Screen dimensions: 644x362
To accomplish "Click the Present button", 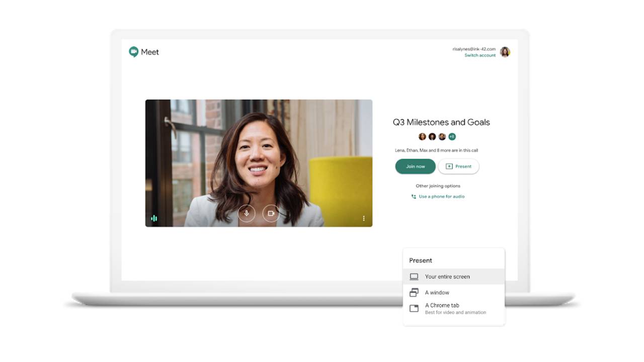I will click(458, 166).
